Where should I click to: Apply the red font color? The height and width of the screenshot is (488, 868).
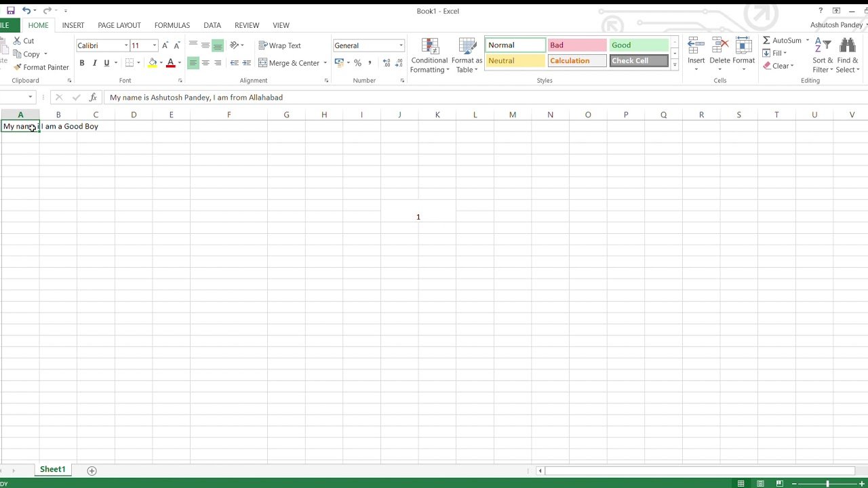click(x=171, y=63)
